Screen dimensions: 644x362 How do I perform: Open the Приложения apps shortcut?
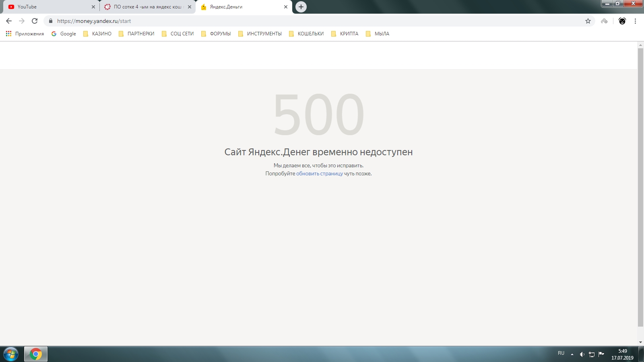pos(25,34)
